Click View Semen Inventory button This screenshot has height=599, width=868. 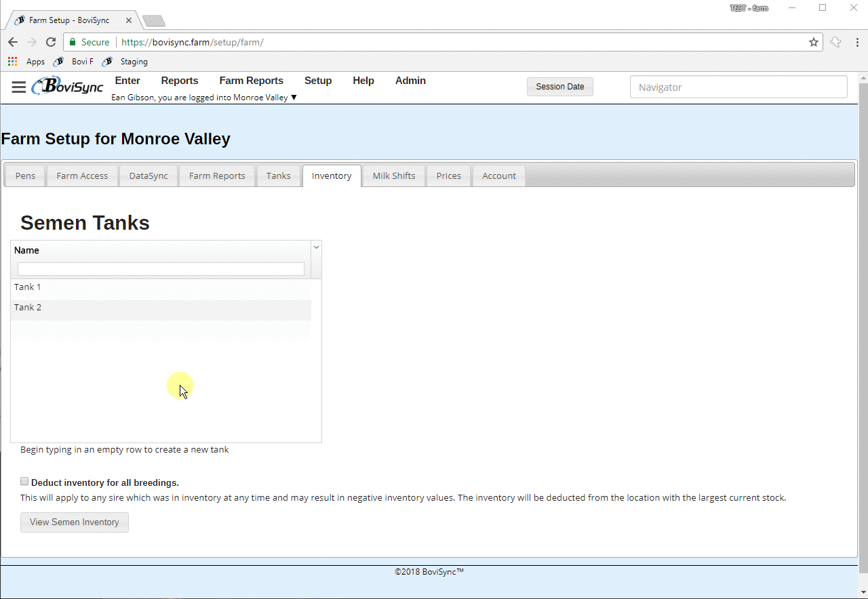[x=75, y=522]
